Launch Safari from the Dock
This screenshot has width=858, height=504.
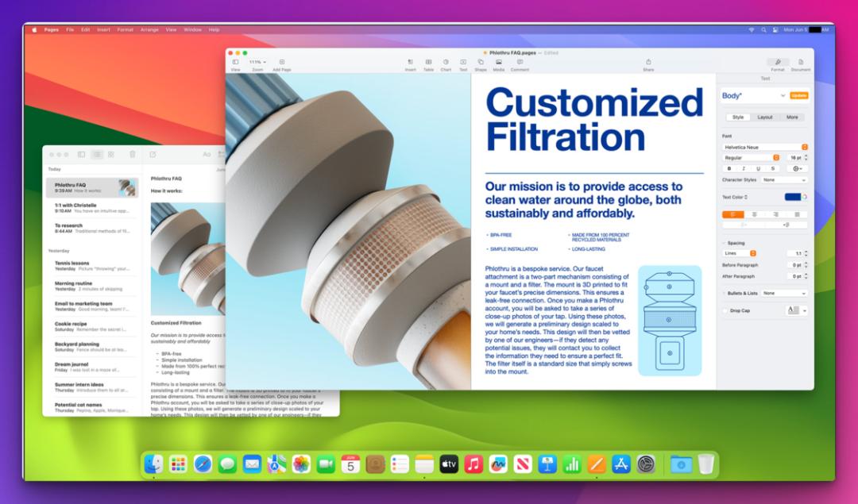[x=203, y=464]
